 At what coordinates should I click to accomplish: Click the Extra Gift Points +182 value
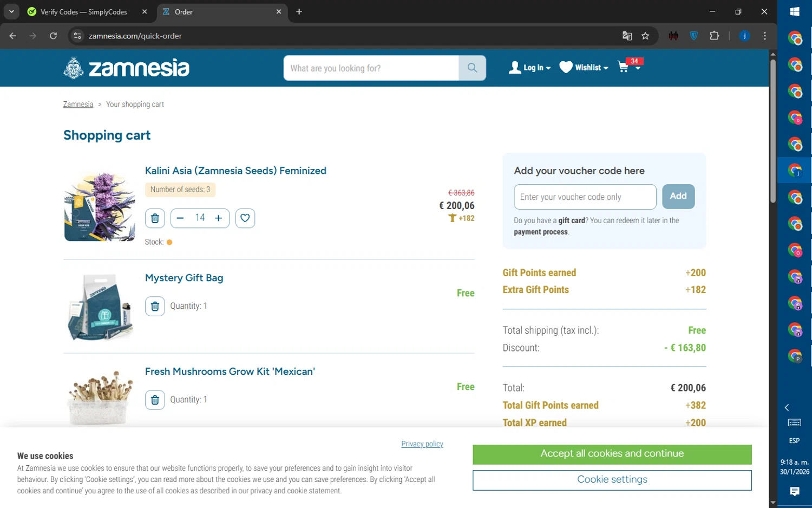(x=696, y=290)
